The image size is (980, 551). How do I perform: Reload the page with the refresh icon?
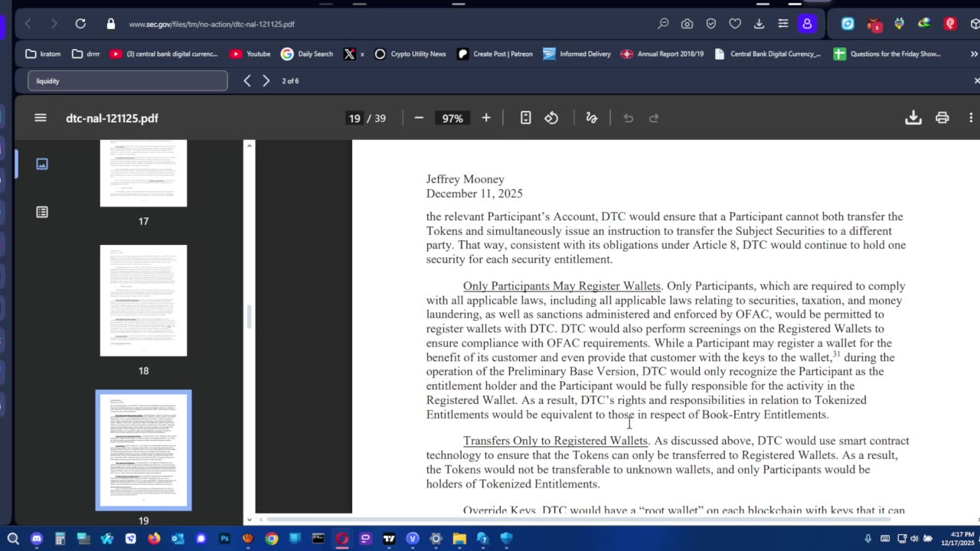(80, 24)
